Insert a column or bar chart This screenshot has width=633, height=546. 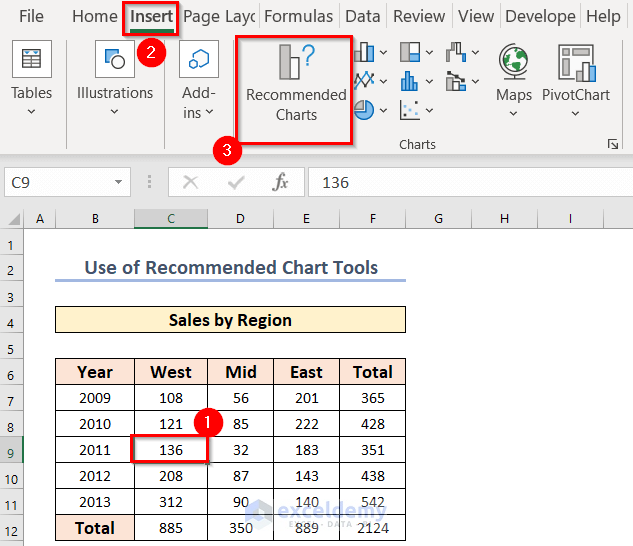click(365, 52)
